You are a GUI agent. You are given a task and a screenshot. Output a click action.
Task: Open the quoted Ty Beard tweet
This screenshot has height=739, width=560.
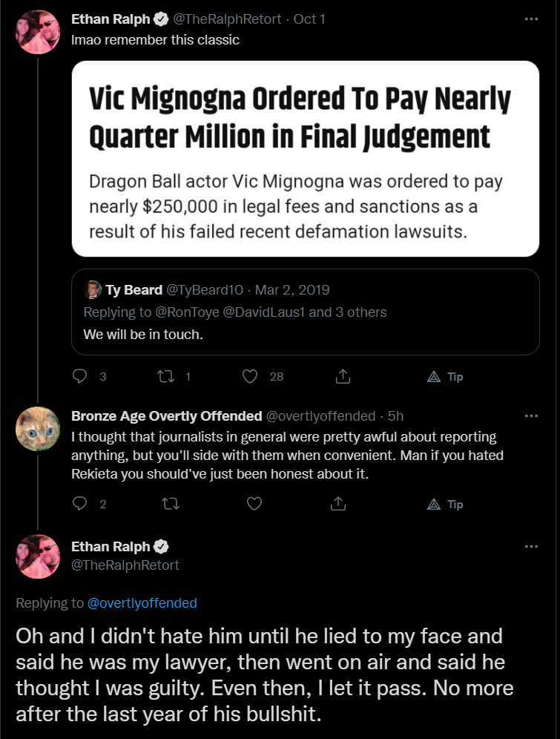click(305, 312)
